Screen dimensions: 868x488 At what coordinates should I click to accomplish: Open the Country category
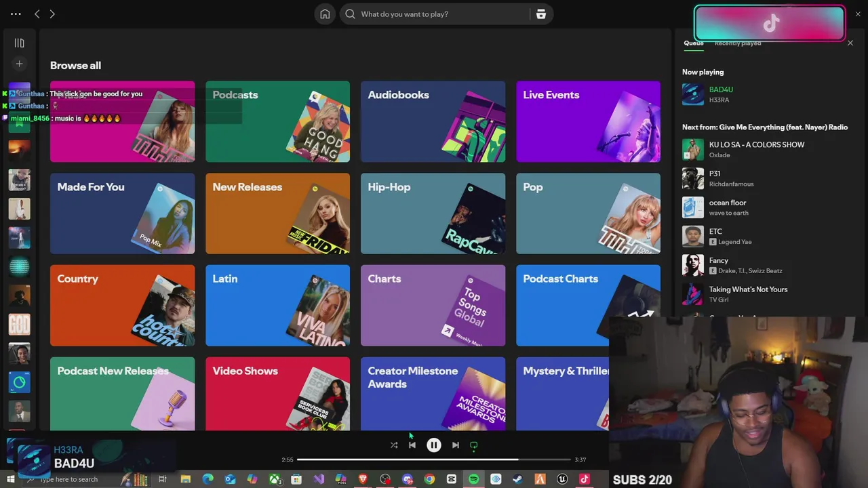pyautogui.click(x=122, y=306)
